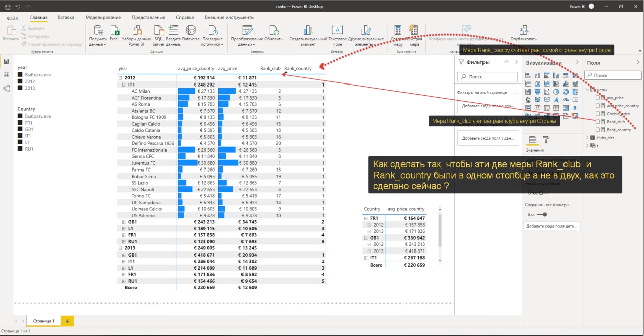Image resolution: width=644 pixels, height=336 pixels.
Task: Expand the clubs_hist table in Fields
Action: coord(587,138)
